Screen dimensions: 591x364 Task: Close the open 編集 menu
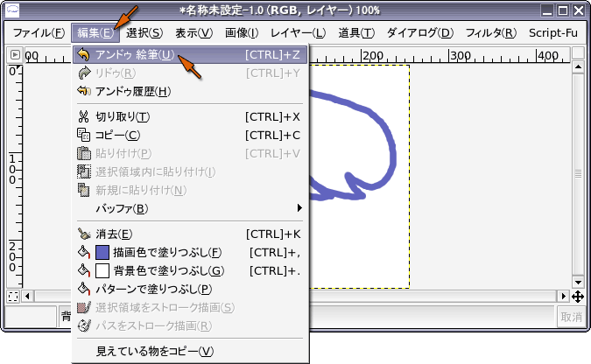click(x=95, y=32)
